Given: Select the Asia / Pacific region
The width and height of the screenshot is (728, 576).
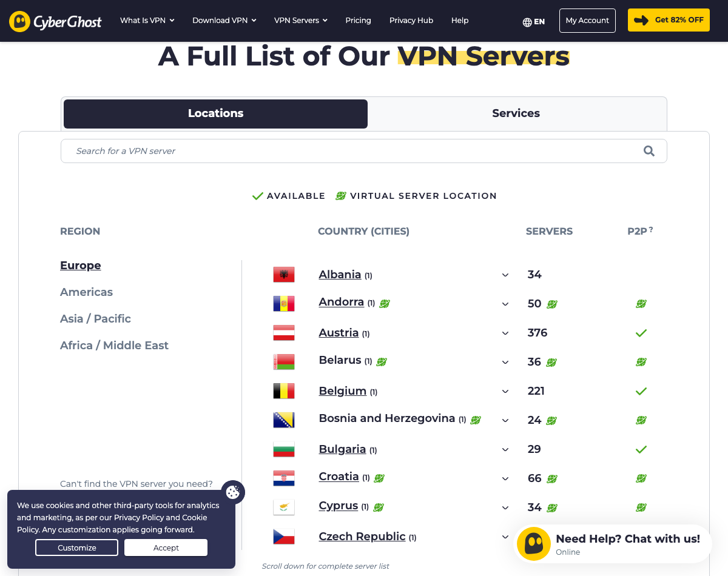Looking at the screenshot, I should [x=95, y=318].
